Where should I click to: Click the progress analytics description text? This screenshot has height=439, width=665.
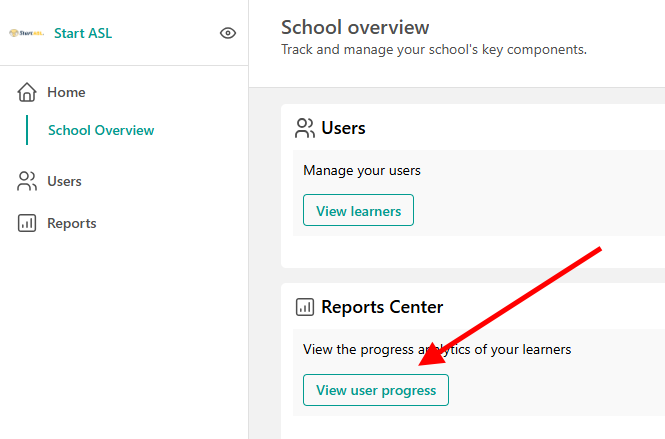[437, 350]
